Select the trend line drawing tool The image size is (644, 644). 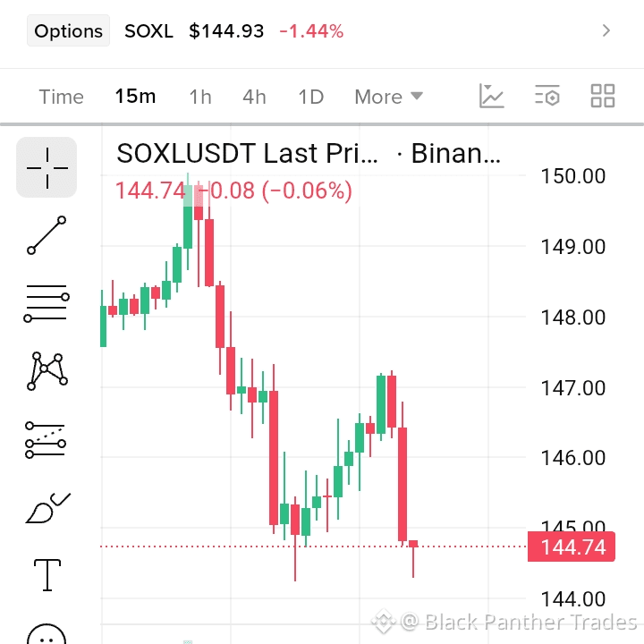point(47,235)
